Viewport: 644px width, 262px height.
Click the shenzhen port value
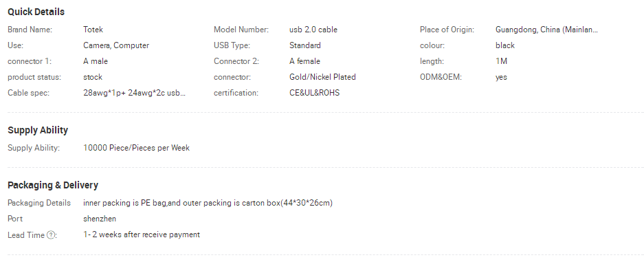click(x=100, y=219)
